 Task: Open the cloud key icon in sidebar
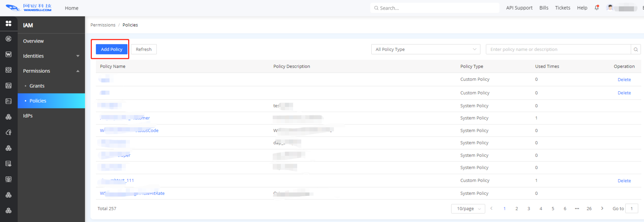click(x=9, y=133)
